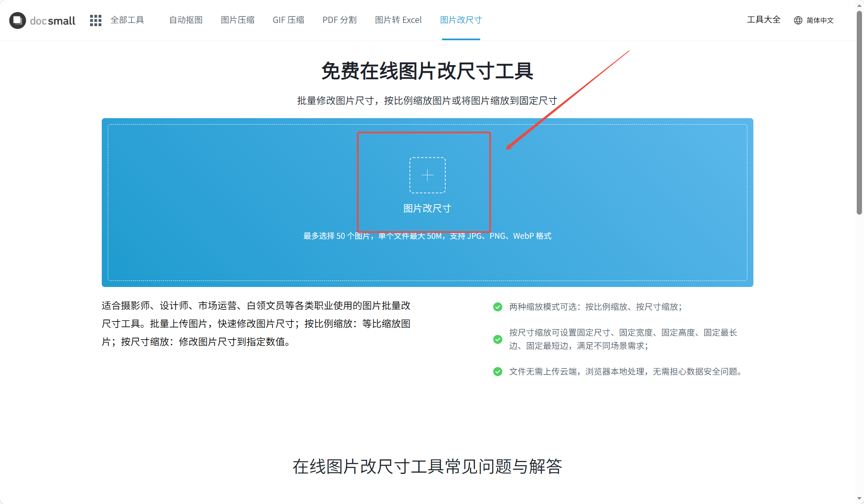Click the heading 免费在线图片改尺寸工具

[x=427, y=71]
